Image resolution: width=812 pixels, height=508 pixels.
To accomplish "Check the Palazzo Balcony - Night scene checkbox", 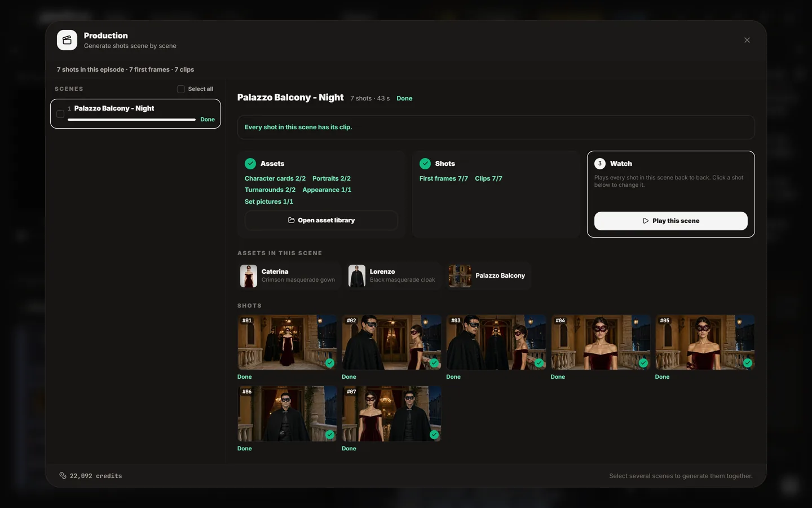I will click(60, 114).
